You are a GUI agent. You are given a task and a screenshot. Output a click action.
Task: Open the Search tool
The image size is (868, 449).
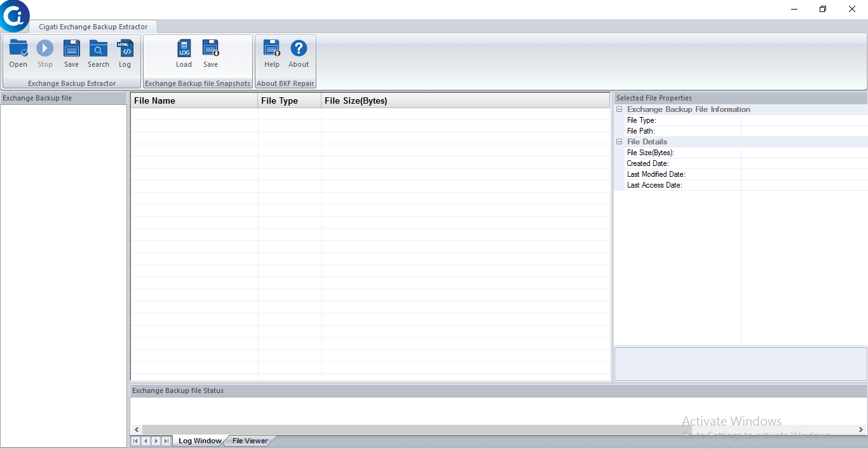coord(98,54)
